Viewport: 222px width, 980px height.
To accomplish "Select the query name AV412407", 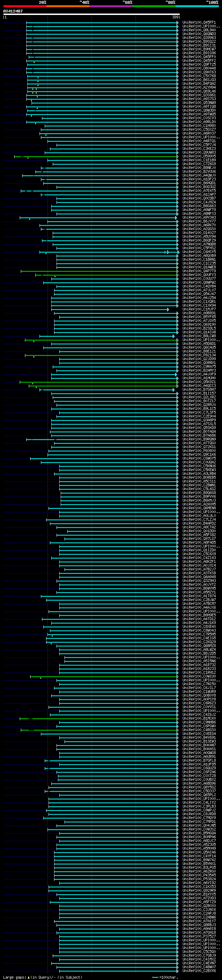I will 13,11.
